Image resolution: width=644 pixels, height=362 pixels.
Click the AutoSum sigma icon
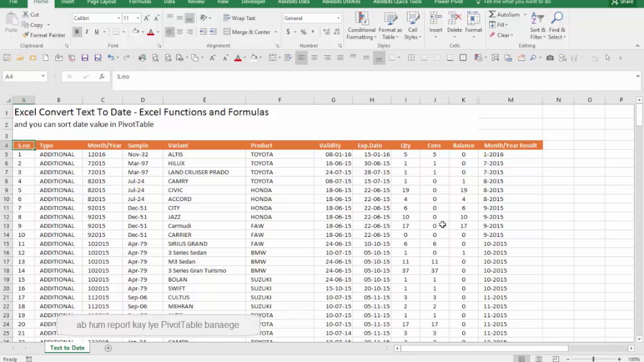[492, 15]
